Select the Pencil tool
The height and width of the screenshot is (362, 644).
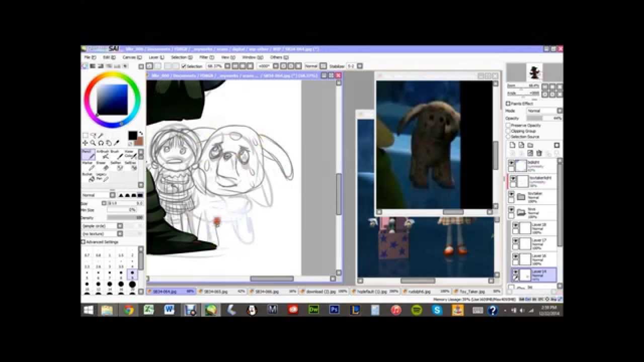[89, 155]
